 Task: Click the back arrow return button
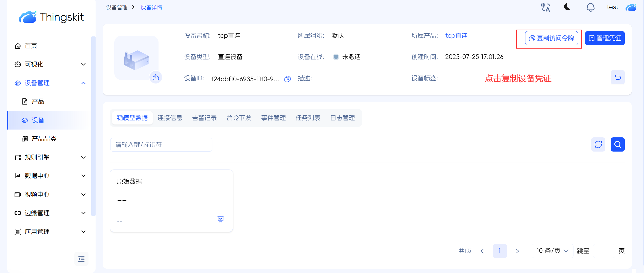click(x=617, y=77)
